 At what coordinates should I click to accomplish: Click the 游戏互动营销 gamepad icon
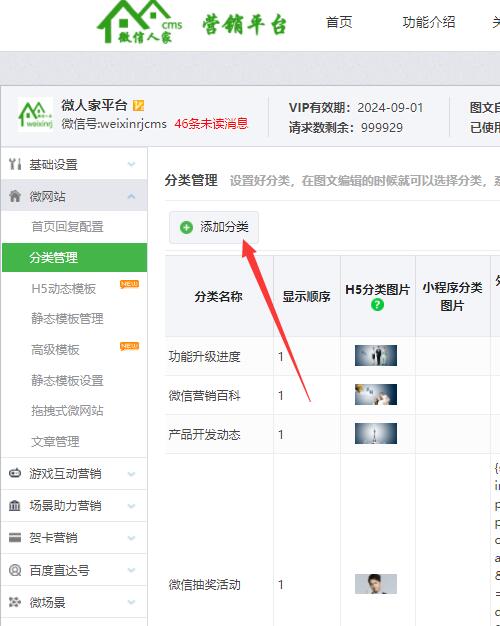[x=15, y=473]
